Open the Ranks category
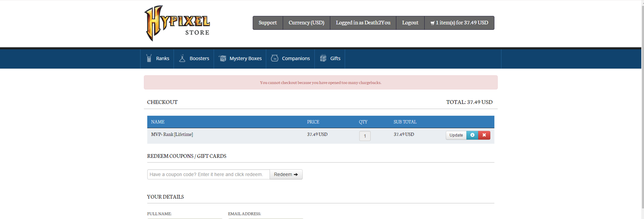The image size is (644, 219). 157,59
